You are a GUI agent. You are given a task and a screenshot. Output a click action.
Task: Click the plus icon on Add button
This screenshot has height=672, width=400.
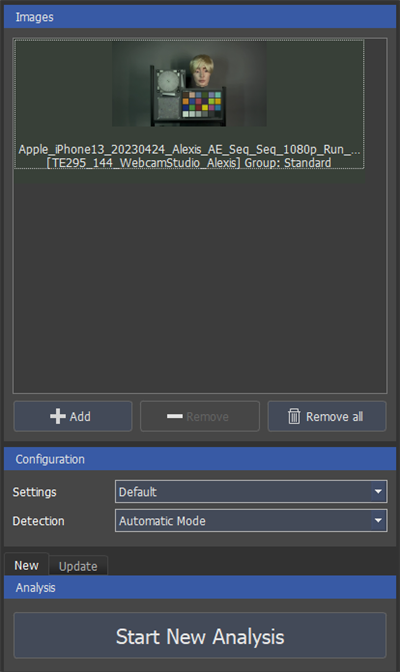[57, 416]
